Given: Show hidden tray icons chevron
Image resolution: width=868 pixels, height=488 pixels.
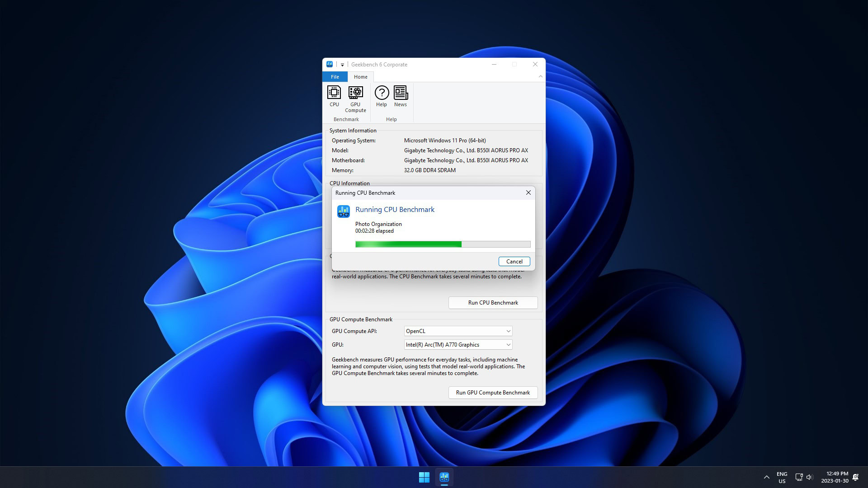Looking at the screenshot, I should (767, 477).
